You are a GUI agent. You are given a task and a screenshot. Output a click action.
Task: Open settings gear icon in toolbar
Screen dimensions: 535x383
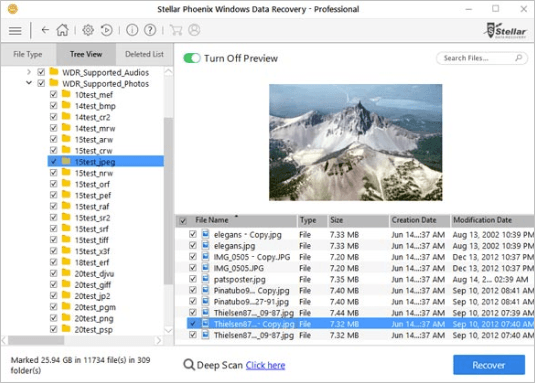[x=88, y=30]
